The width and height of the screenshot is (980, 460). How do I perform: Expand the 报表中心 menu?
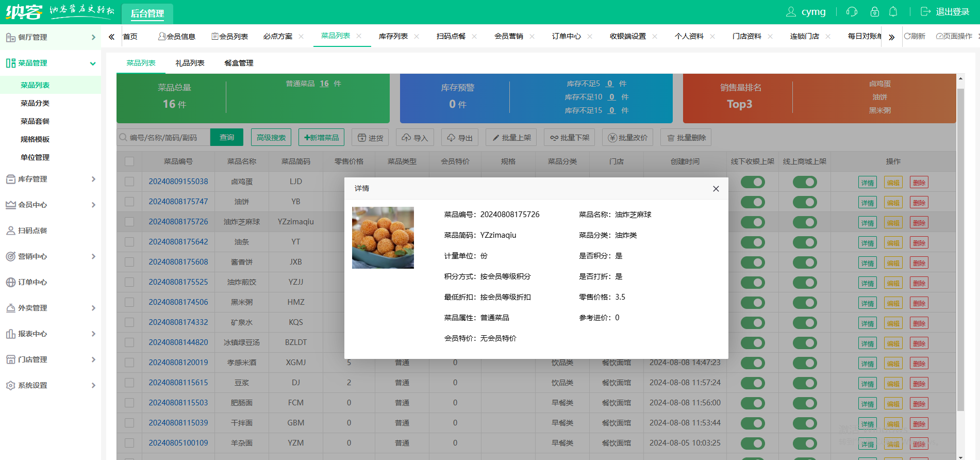[x=93, y=334]
